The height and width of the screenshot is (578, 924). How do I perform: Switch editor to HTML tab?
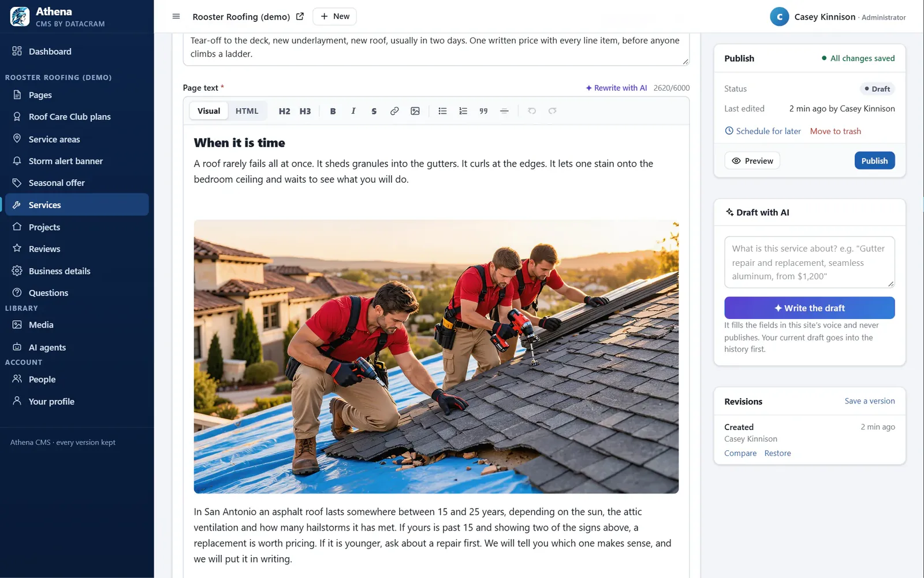247,111
